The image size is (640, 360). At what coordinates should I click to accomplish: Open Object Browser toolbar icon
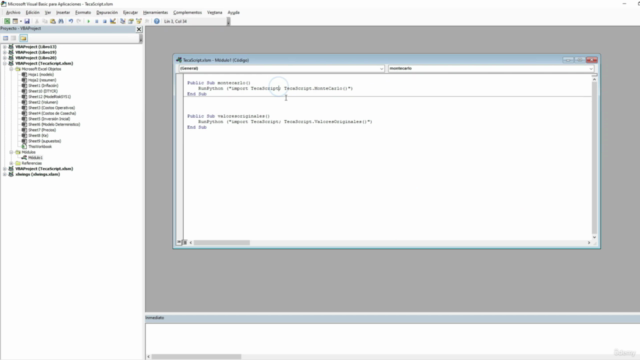click(x=139, y=21)
